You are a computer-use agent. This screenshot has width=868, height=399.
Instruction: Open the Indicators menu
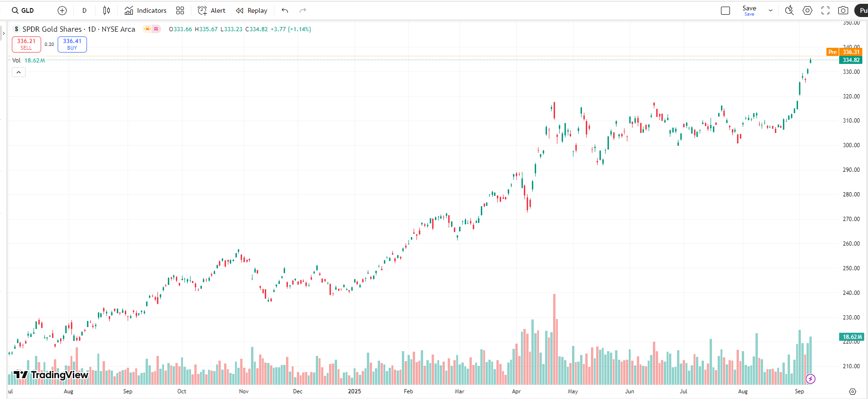point(146,10)
